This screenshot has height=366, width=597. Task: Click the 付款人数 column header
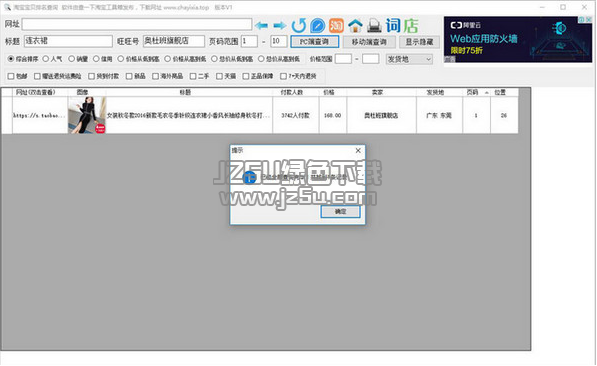pos(295,92)
